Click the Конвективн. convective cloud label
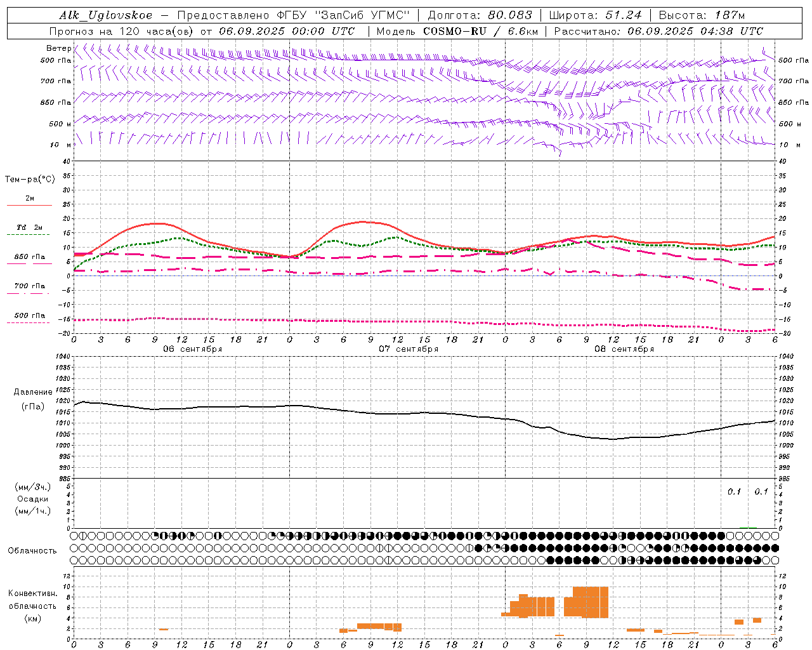The width and height of the screenshot is (812, 650). [x=33, y=594]
